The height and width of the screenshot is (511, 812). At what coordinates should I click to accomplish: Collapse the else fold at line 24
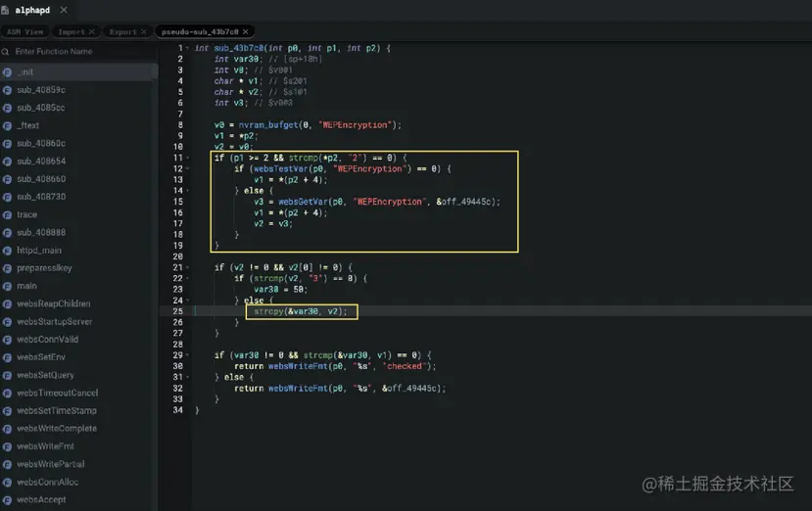pos(187,301)
